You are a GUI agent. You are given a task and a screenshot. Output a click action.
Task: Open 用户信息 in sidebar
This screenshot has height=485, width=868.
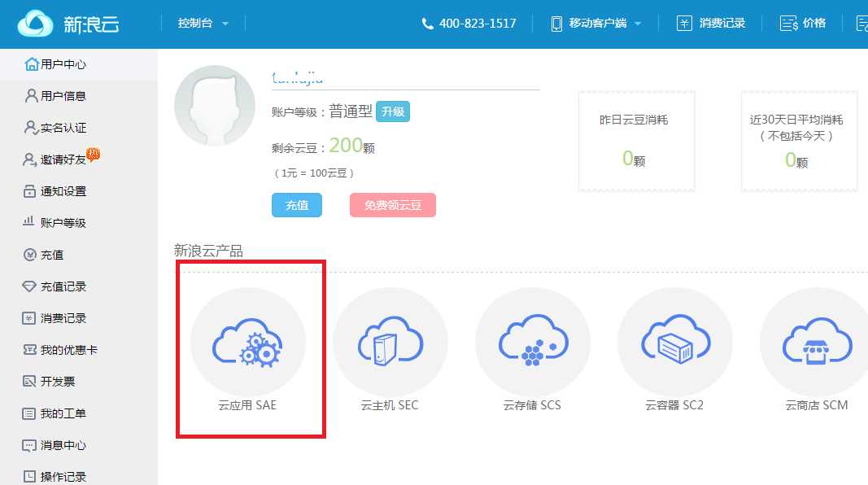(63, 96)
